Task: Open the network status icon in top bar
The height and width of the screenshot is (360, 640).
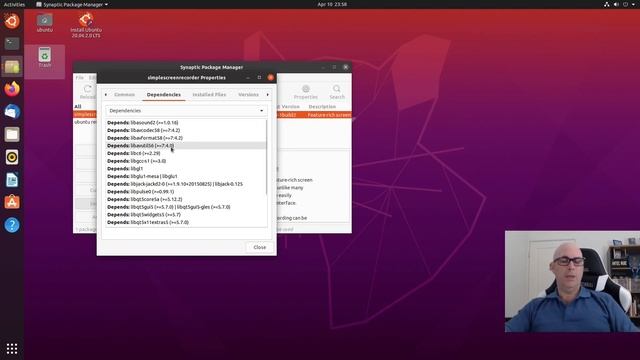Action: pyautogui.click(x=607, y=4)
